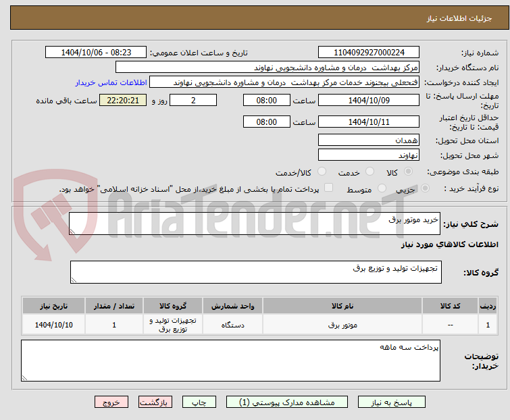The width and height of the screenshot is (510, 420).
Task: Click the buyer organization name field
Action: (x=267, y=68)
